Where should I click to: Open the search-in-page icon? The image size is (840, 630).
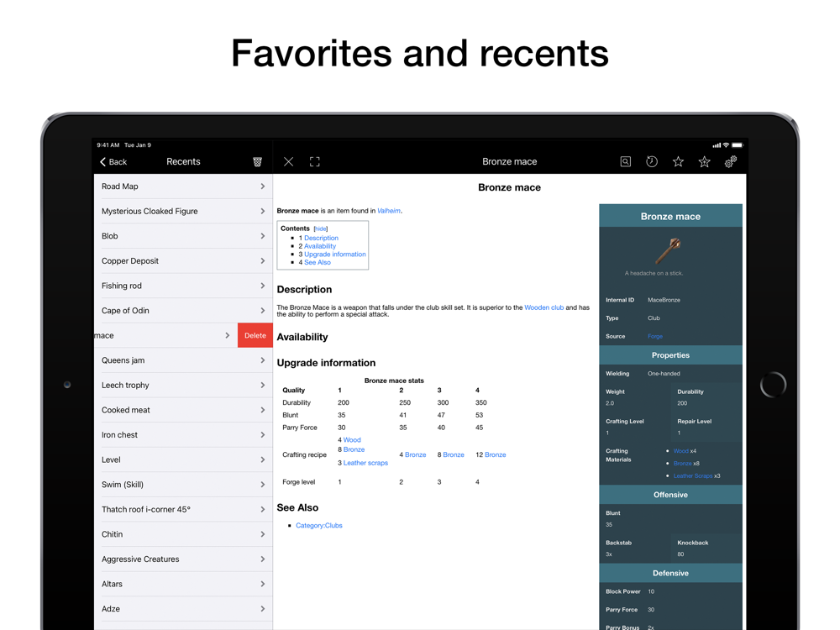pos(625,162)
